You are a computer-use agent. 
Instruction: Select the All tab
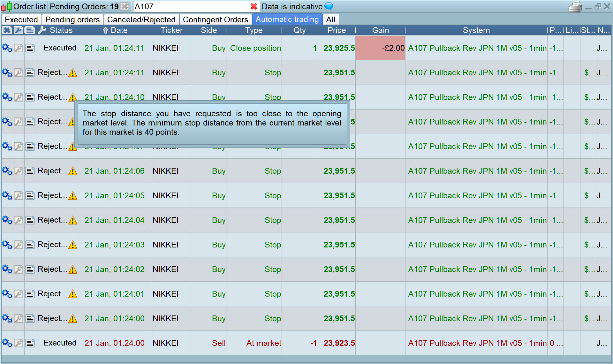(x=330, y=20)
